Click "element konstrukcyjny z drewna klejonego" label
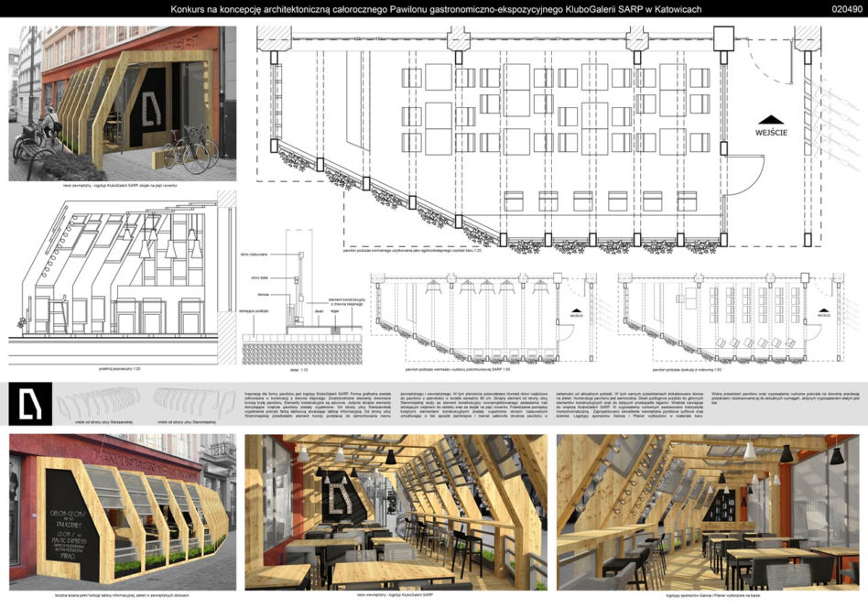The height and width of the screenshot is (608, 868). [x=345, y=302]
